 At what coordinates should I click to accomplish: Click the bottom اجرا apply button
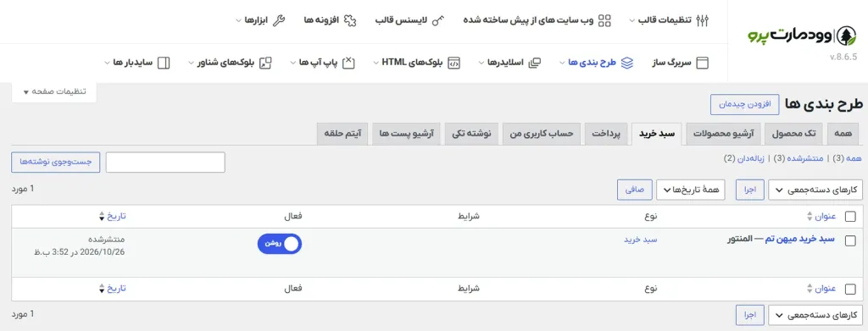749,315
